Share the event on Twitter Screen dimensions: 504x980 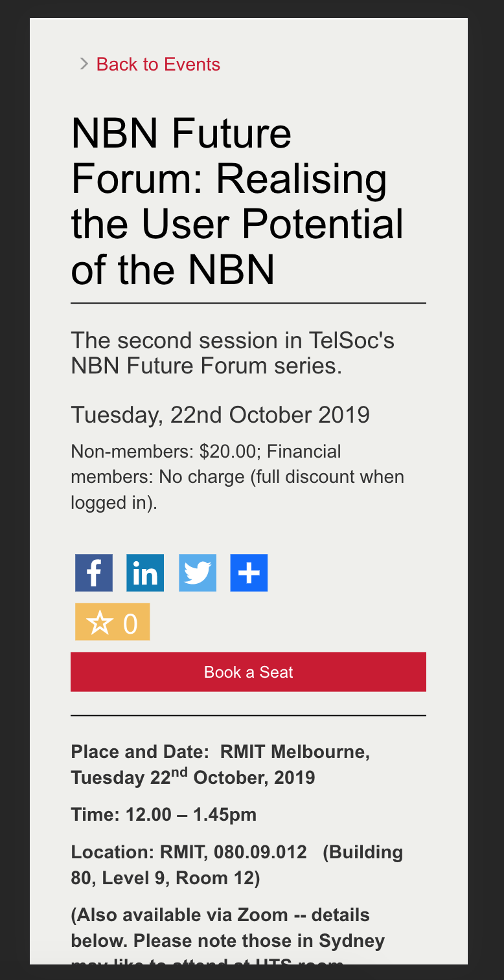point(197,573)
